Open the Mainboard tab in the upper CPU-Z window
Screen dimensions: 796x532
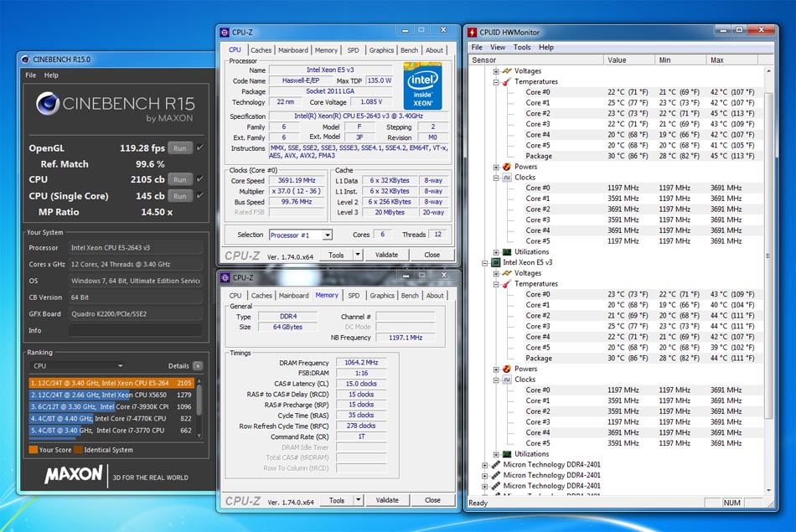click(x=293, y=50)
